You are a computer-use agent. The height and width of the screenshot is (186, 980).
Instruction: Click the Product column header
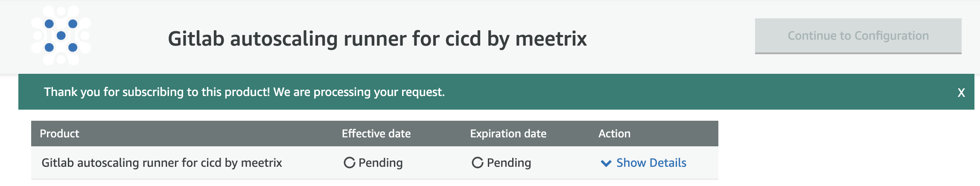tap(59, 134)
